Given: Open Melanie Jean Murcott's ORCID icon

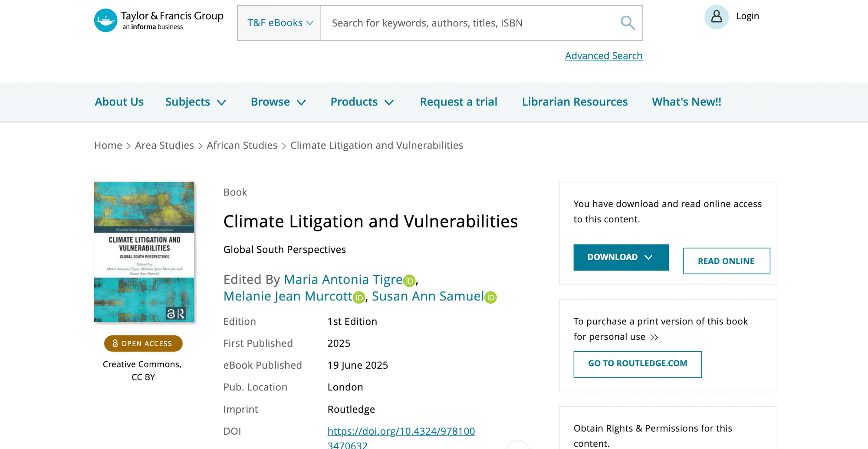Looking at the screenshot, I should [x=359, y=297].
